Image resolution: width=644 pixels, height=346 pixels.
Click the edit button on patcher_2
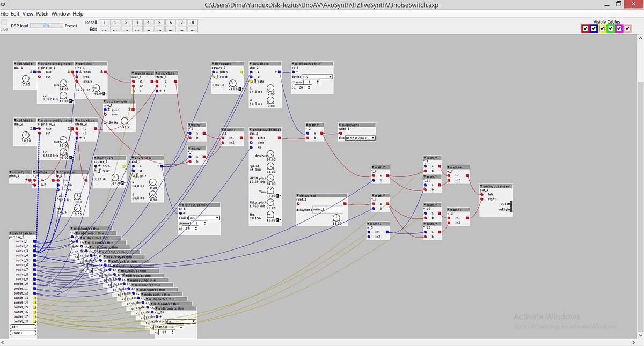23,327
